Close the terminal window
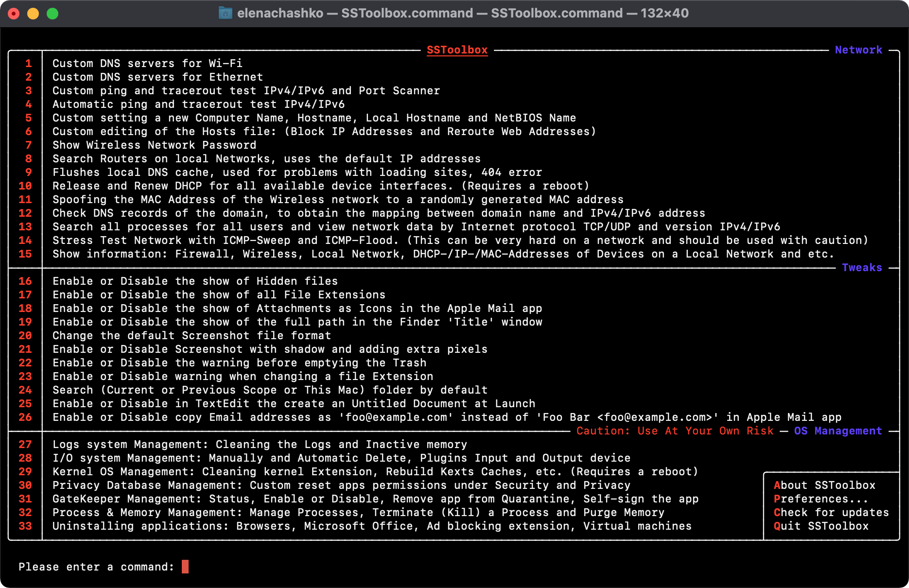 click(x=14, y=14)
